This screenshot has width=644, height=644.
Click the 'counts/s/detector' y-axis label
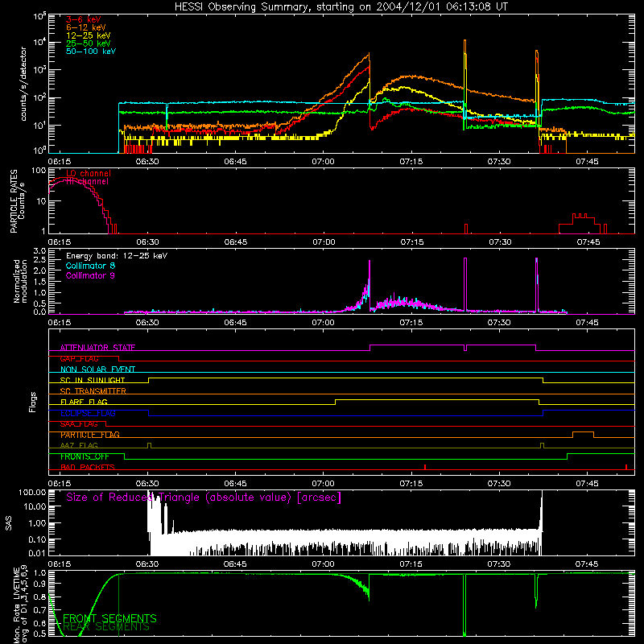tap(23, 84)
